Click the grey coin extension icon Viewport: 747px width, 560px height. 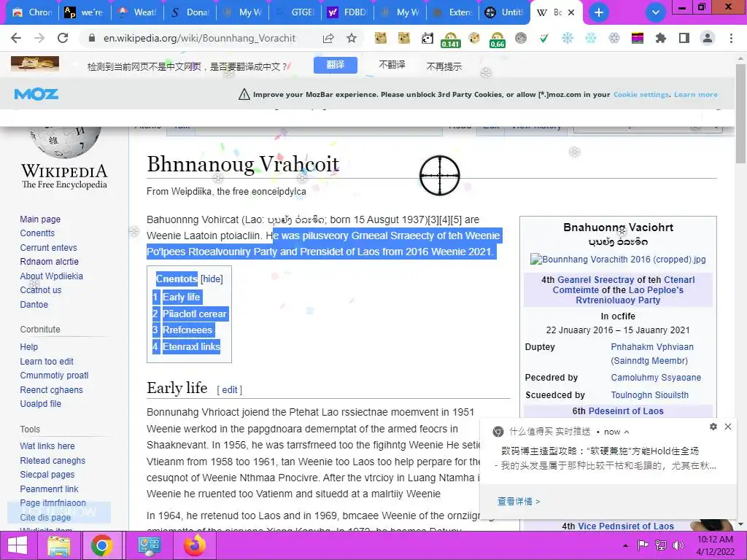(521, 38)
